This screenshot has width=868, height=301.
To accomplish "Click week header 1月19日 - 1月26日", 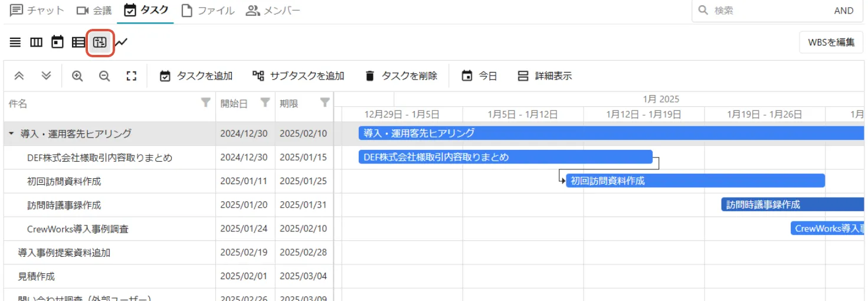I will 765,114.
